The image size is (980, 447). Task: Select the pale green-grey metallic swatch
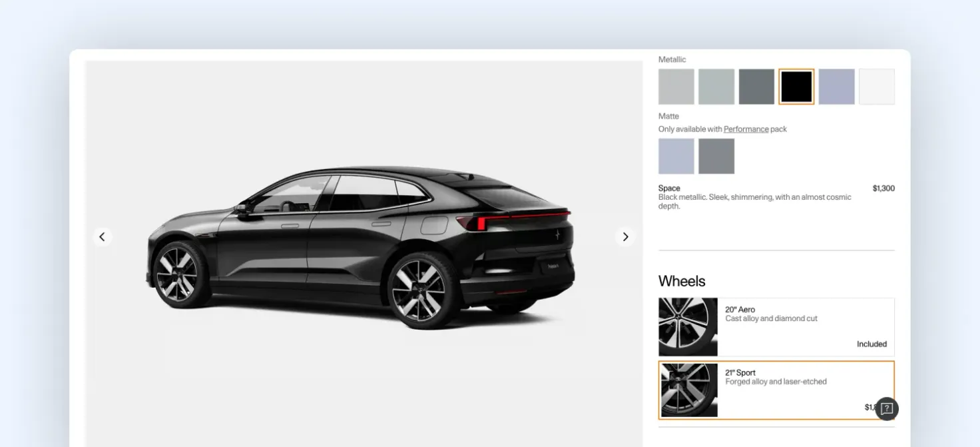[x=716, y=87]
